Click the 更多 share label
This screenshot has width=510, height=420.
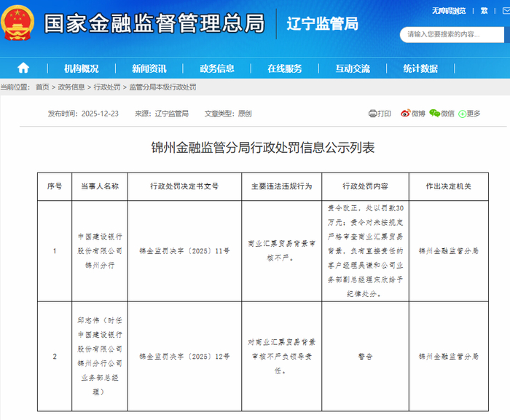click(x=474, y=114)
